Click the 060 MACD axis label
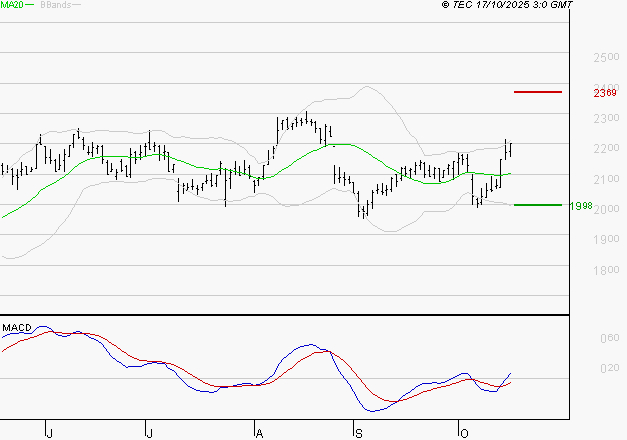The image size is (627, 440). [609, 338]
